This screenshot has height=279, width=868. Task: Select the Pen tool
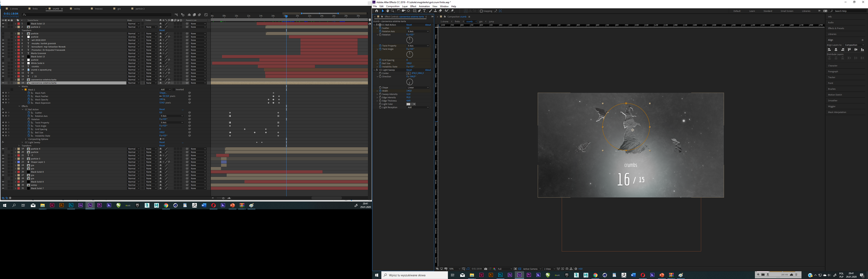pyautogui.click(x=420, y=11)
